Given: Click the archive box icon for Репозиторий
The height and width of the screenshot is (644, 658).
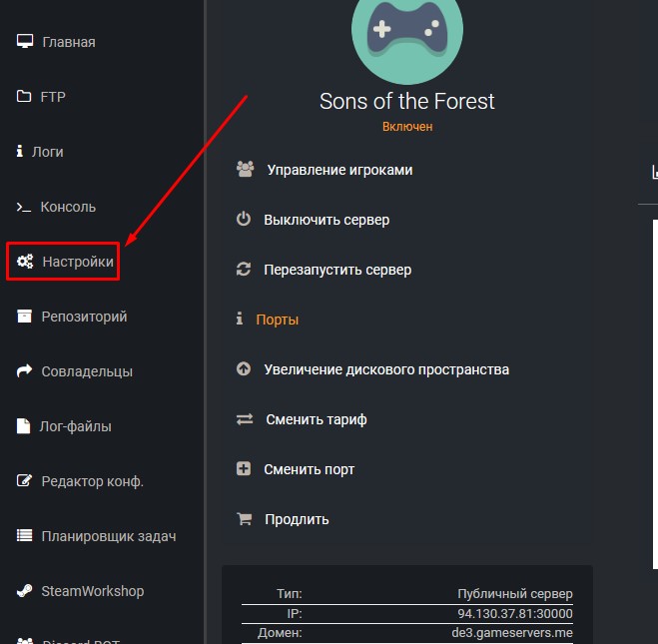Looking at the screenshot, I should click(x=25, y=317).
